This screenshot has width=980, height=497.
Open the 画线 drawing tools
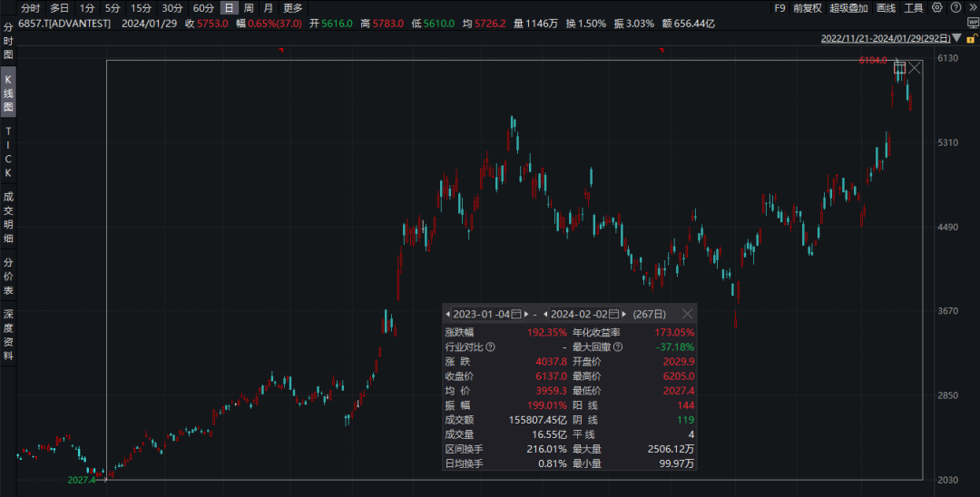886,8
